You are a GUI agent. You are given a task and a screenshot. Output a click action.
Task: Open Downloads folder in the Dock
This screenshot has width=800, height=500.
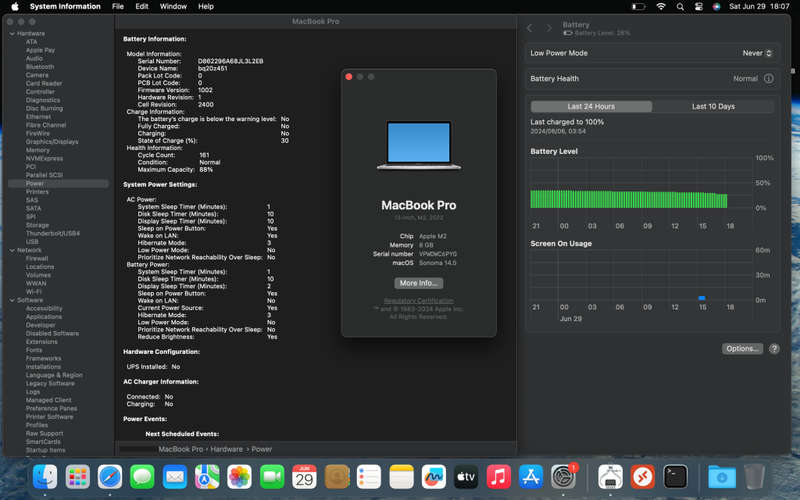pyautogui.click(x=722, y=477)
